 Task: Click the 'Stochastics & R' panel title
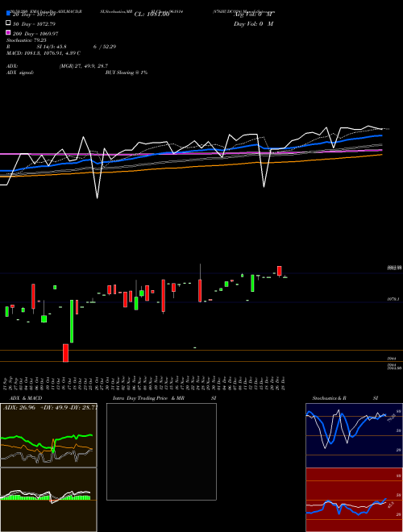click(329, 398)
